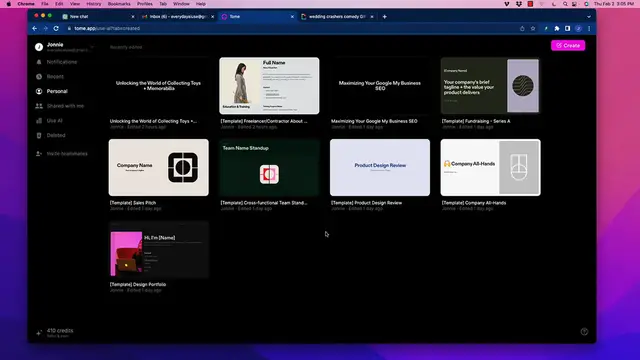Click the Jonnie profile avatar
Screen dimensions: 640x360
(x=39, y=47)
